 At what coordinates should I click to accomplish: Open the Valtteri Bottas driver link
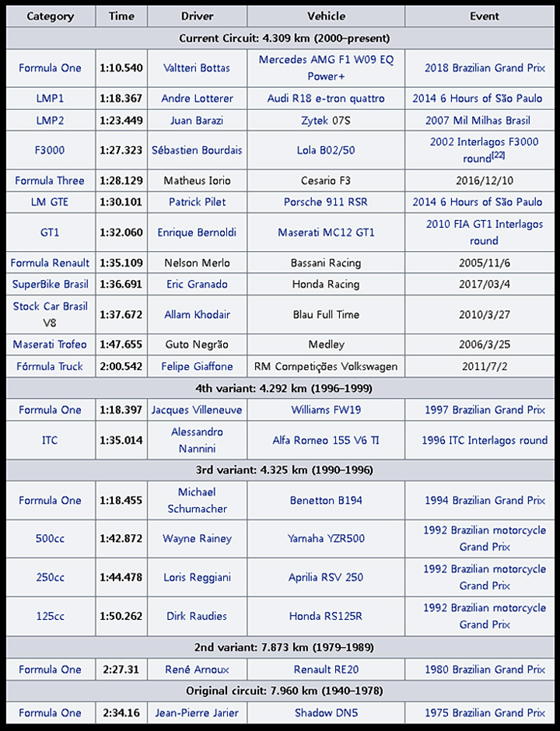tap(197, 68)
